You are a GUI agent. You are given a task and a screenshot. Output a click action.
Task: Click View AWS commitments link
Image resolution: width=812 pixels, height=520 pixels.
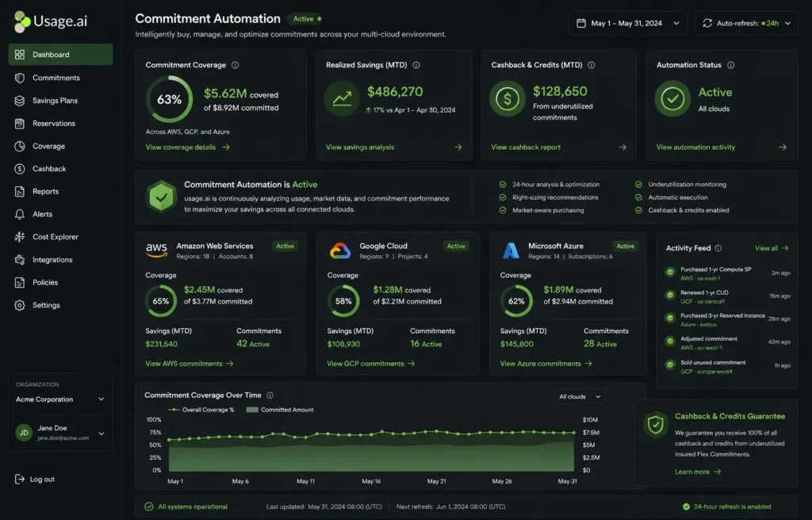coord(189,364)
